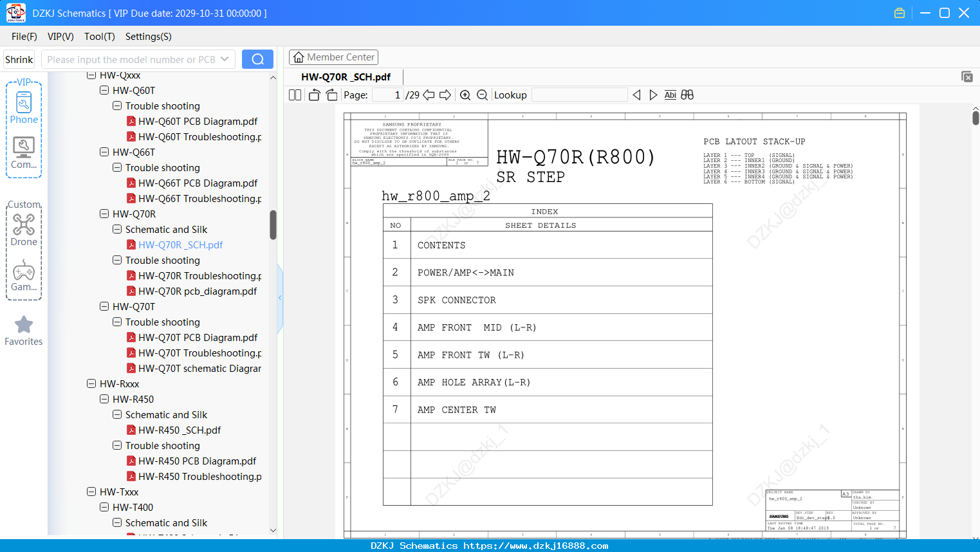Viewport: 980px width, 552px height.
Task: Zoom out of the PDF
Action: click(x=482, y=95)
